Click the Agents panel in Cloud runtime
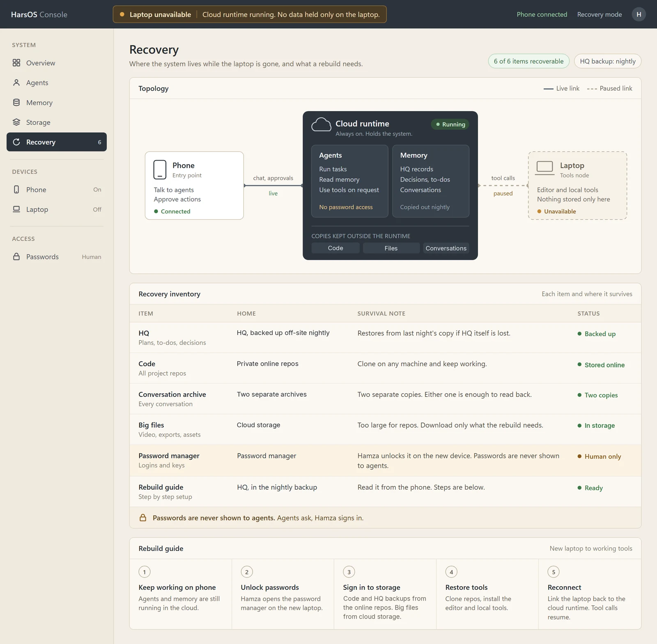 (x=349, y=181)
